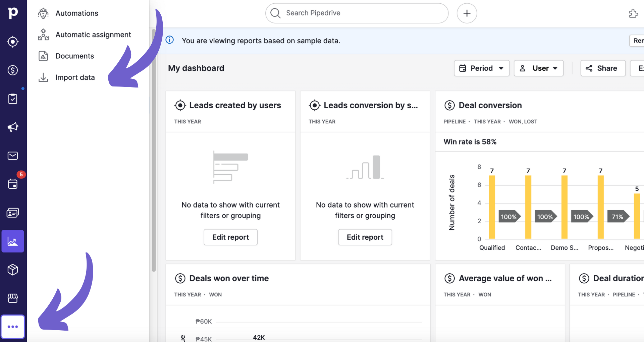644x342 pixels.
Task: Edit report for Leads conversion by source
Action: 365,237
